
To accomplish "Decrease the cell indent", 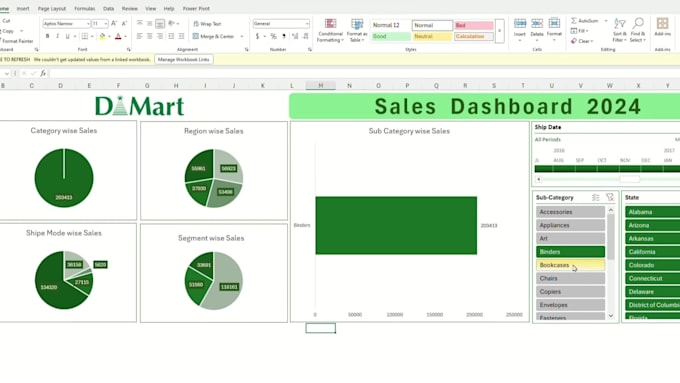I will point(171,36).
